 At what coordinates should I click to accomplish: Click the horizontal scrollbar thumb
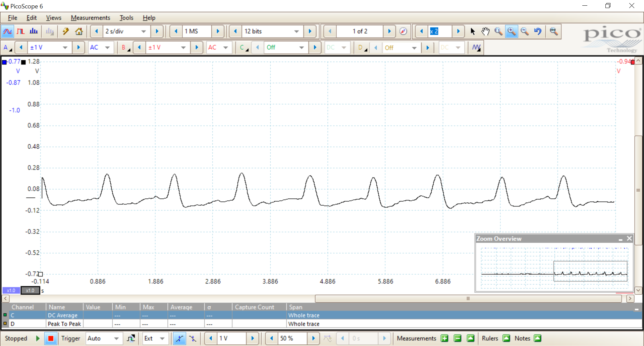coord(468,298)
